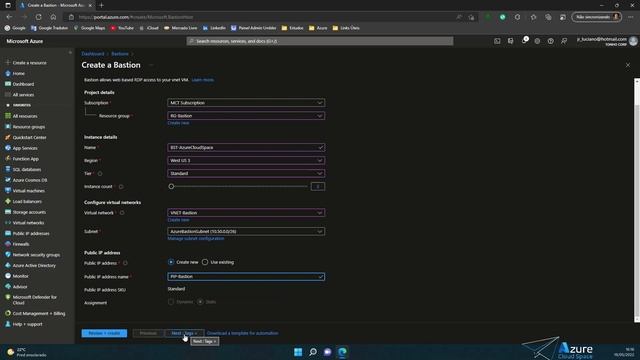Expand the Region dropdown
The image size is (640, 360).
(x=246, y=160)
